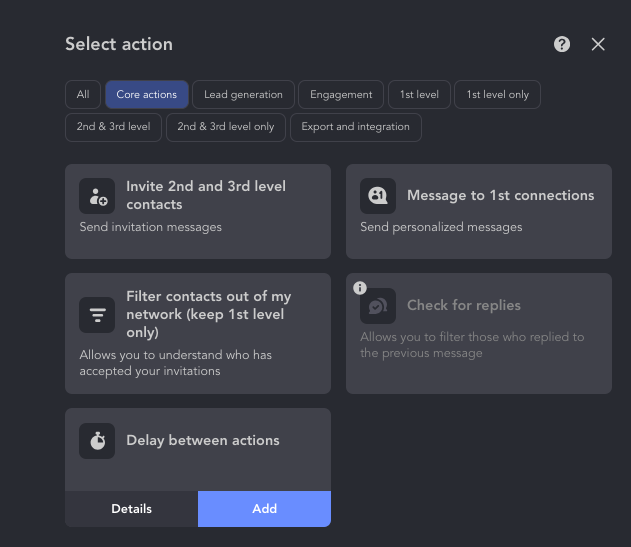Click the Delay between actions stopwatch icon
Image resolution: width=631 pixels, height=547 pixels.
click(97, 441)
